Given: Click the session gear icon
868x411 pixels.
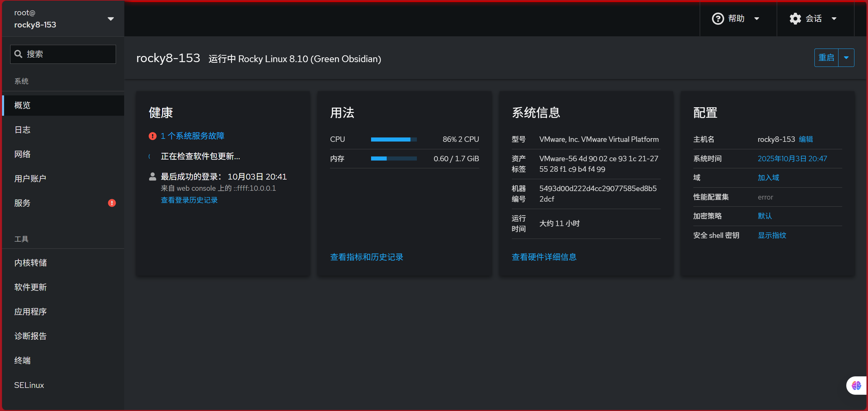Looking at the screenshot, I should pos(795,19).
